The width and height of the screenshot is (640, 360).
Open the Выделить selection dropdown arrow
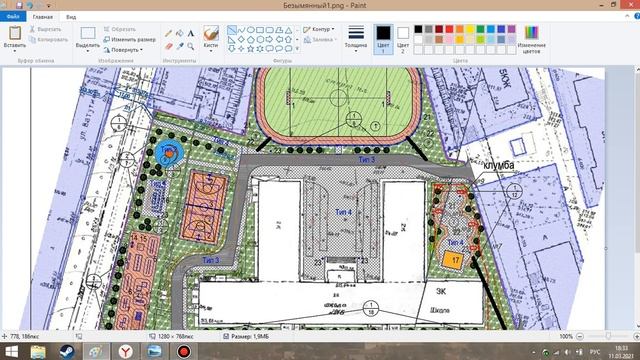[x=88, y=51]
